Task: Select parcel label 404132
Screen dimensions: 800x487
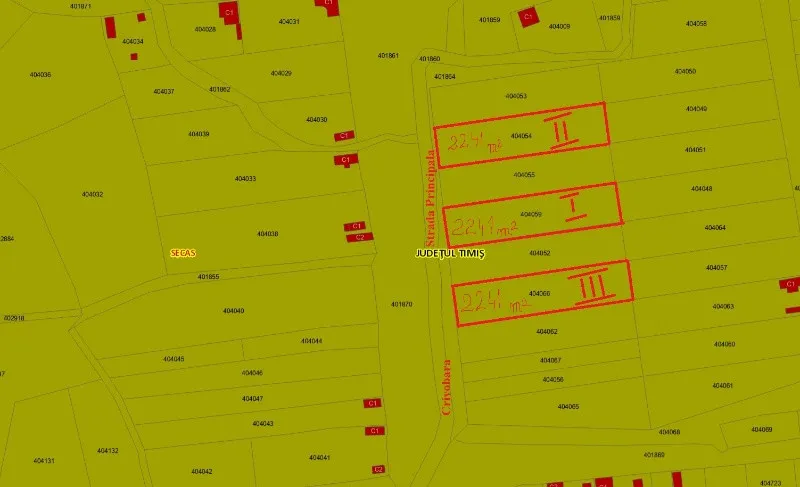Action: [x=108, y=451]
